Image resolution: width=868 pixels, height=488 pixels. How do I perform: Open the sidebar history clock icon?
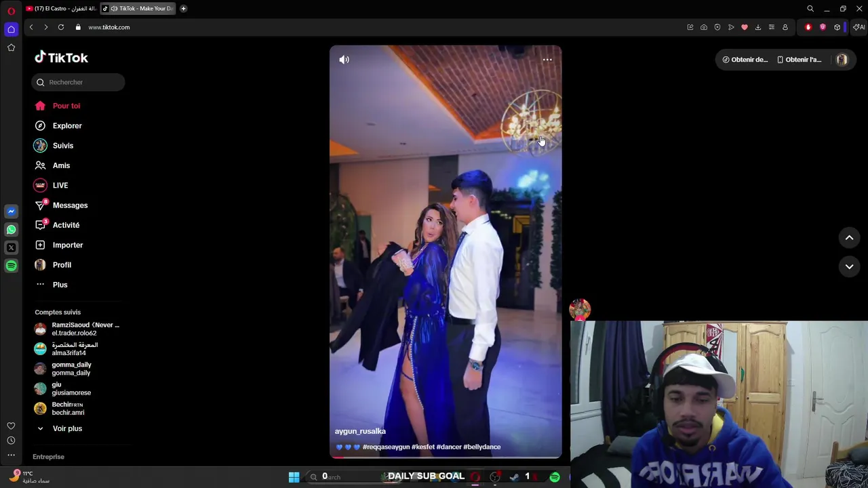(11, 441)
